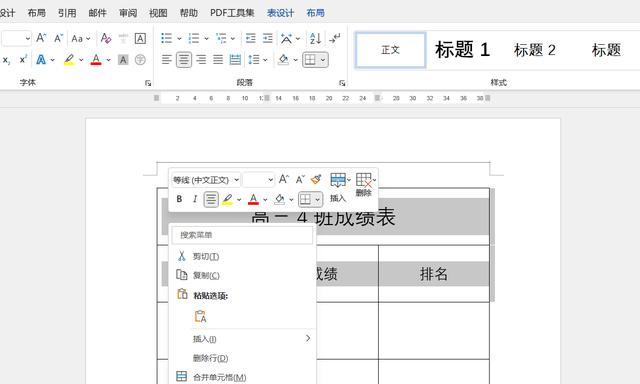
Task: Click the 搜索菜单 search field
Action: [243, 235]
